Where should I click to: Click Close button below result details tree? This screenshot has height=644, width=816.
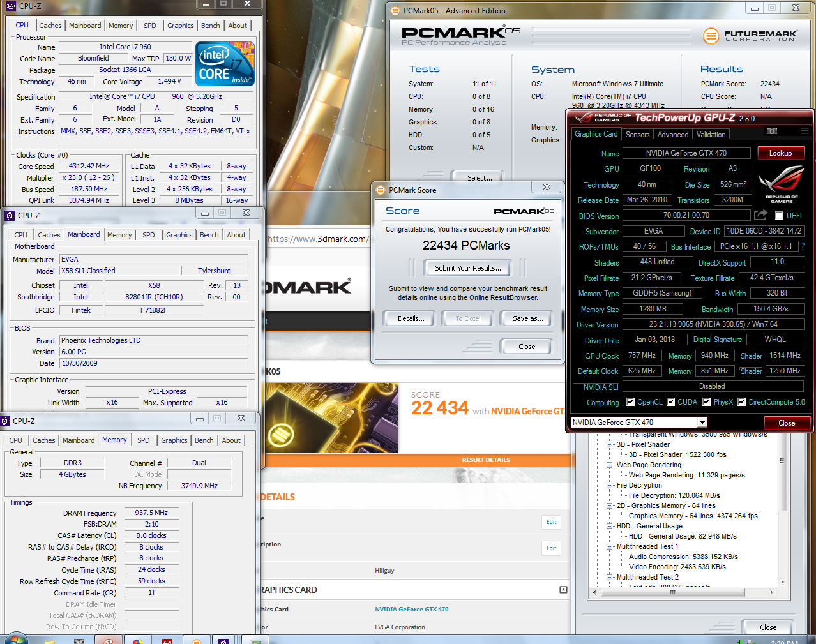click(768, 627)
